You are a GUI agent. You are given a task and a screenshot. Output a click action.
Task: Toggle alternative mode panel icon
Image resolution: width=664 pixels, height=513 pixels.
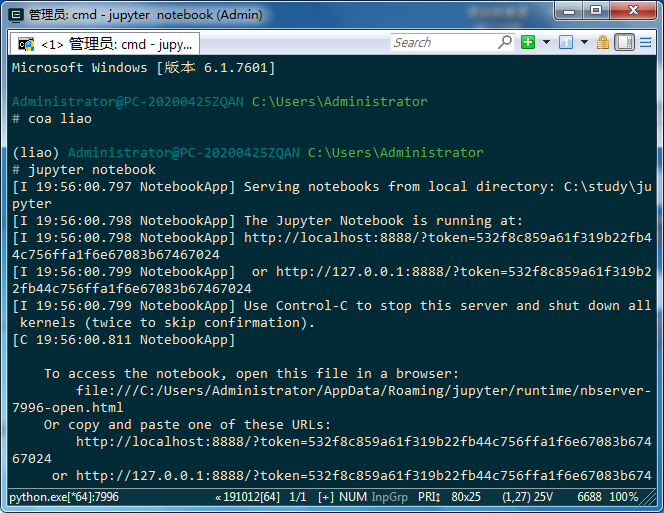pyautogui.click(x=625, y=42)
